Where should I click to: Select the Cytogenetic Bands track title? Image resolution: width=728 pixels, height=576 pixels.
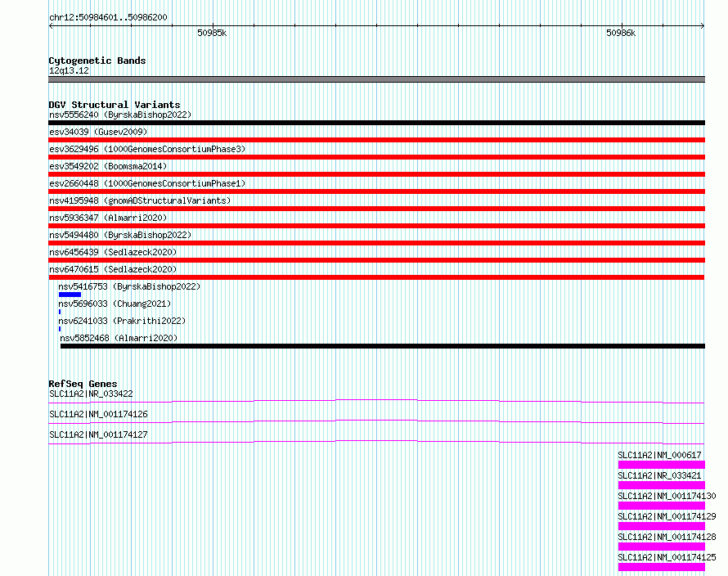(97, 61)
